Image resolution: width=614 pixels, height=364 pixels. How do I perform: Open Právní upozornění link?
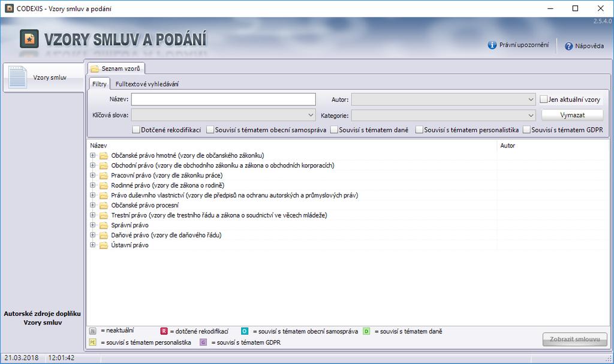click(523, 45)
